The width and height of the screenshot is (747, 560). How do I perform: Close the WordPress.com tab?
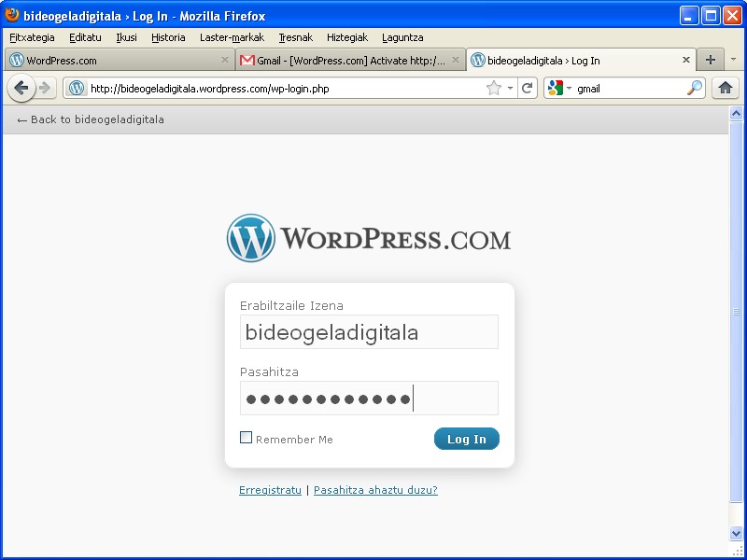[x=225, y=60]
